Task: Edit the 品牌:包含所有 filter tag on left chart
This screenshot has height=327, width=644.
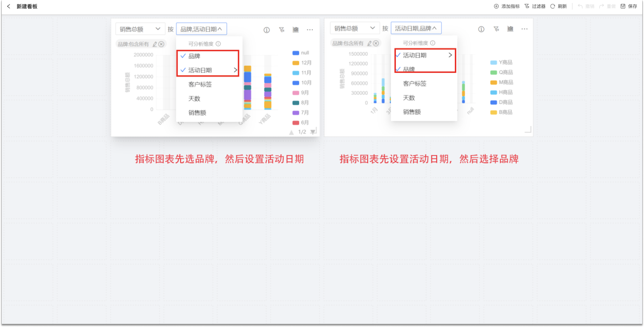Action: point(155,44)
